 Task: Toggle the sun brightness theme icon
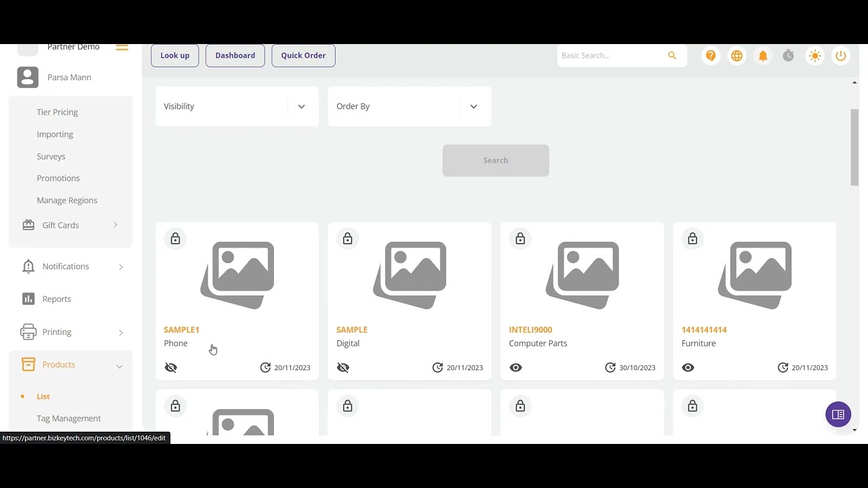[815, 56]
